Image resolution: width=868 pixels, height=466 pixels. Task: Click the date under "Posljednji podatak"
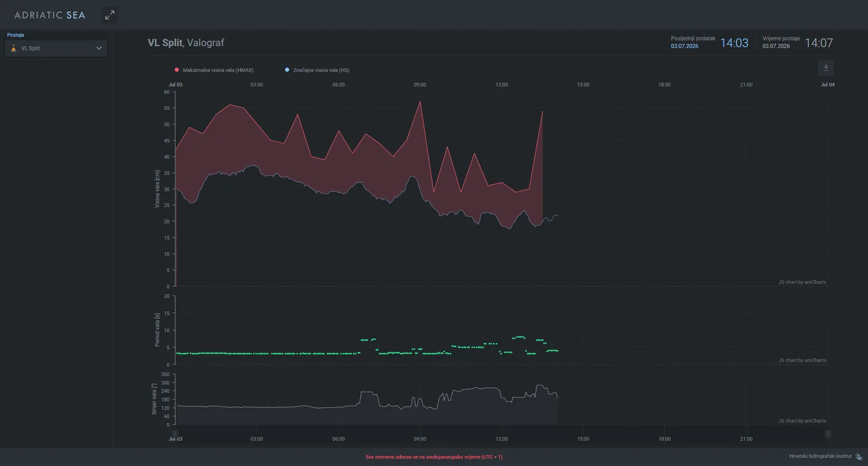pyautogui.click(x=684, y=46)
